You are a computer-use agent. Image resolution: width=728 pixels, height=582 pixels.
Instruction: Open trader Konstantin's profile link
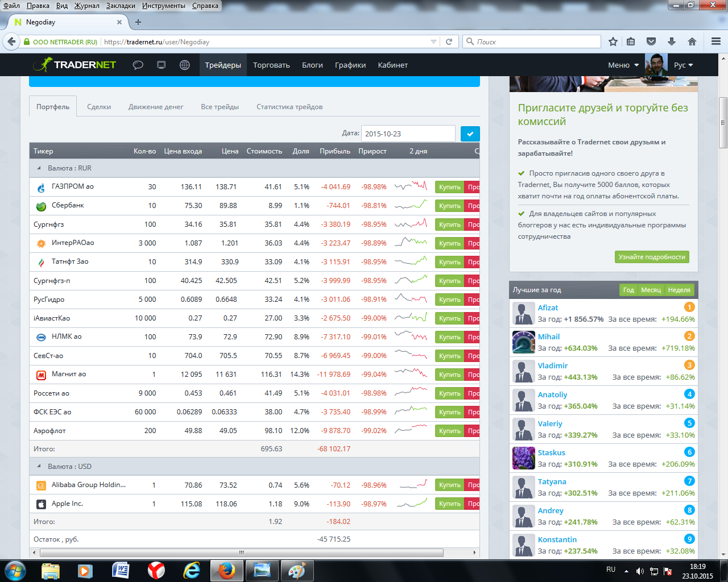(x=557, y=539)
